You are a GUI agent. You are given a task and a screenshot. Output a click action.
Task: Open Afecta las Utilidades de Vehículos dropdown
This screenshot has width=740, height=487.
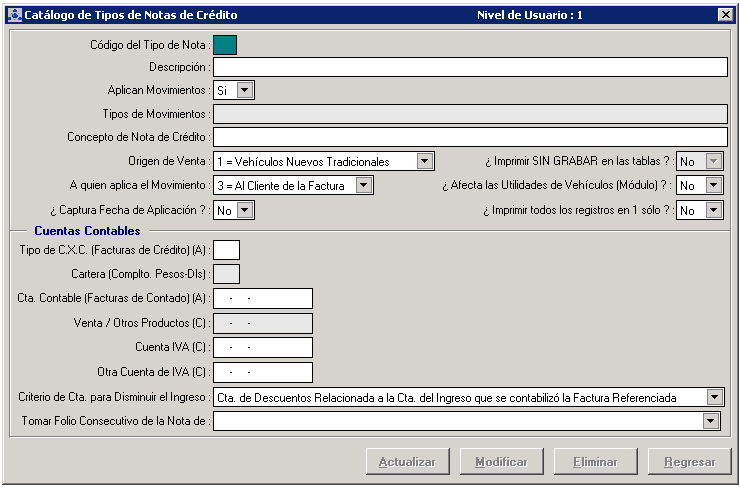coord(713,185)
